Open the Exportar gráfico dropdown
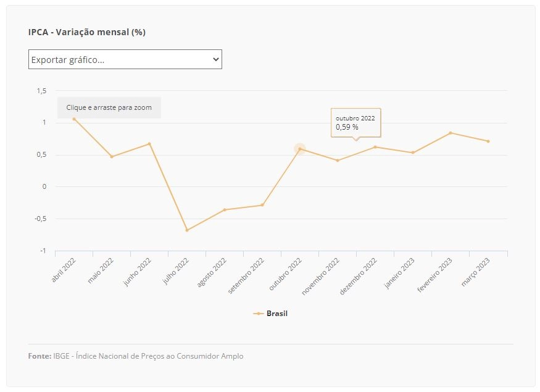 point(125,59)
